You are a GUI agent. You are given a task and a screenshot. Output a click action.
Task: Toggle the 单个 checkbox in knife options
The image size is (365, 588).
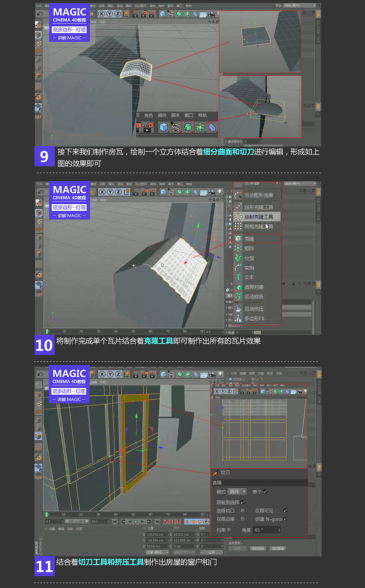[x=265, y=491]
